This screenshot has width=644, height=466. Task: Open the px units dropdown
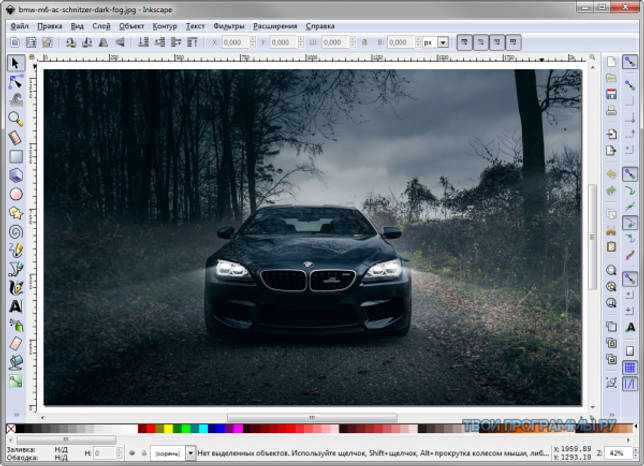click(x=443, y=42)
